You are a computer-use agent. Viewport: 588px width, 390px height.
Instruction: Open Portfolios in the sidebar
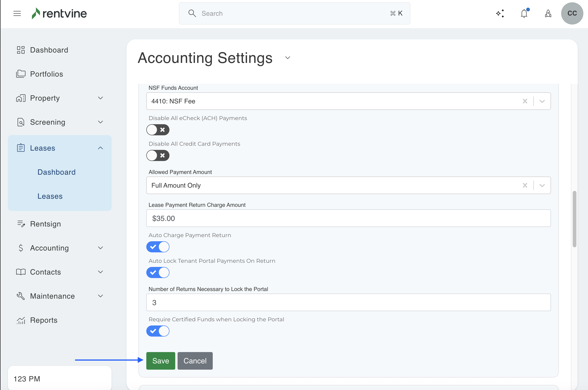point(46,74)
